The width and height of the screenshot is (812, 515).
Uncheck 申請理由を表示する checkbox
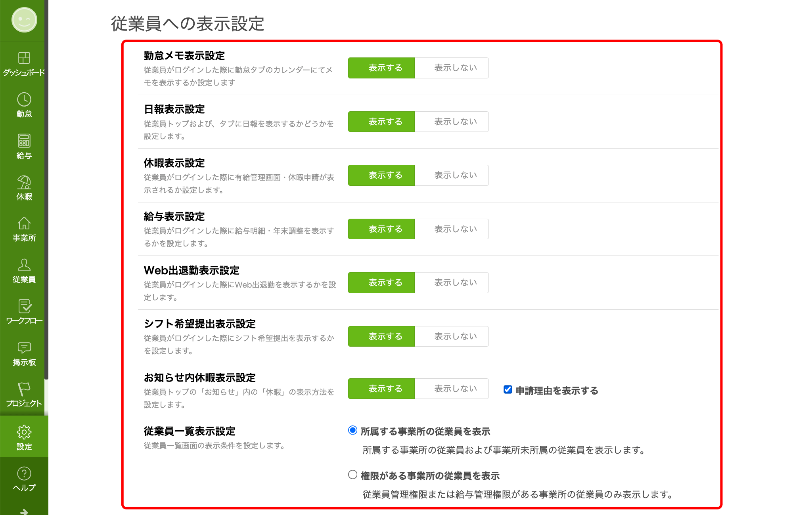point(507,390)
